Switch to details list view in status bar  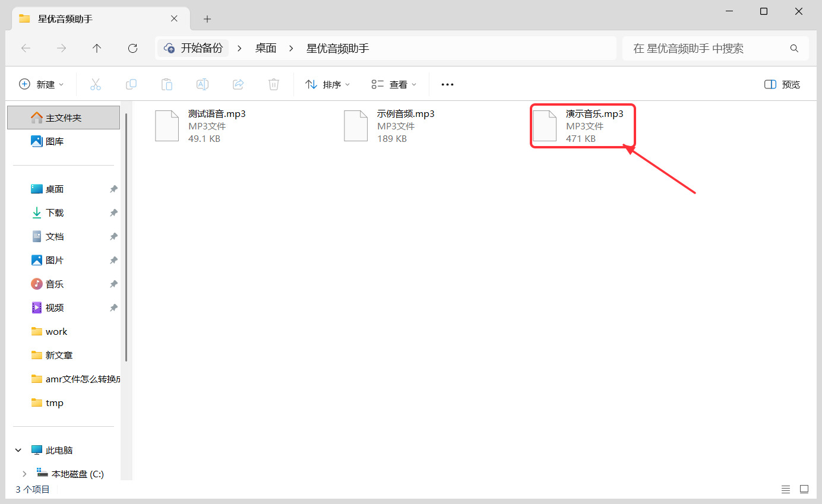786,490
